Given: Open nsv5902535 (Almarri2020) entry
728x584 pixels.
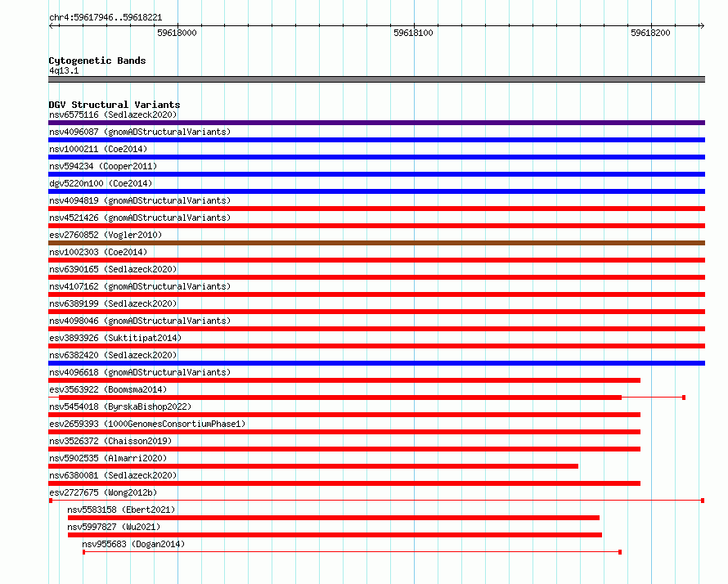Looking at the screenshot, I should pyautogui.click(x=108, y=458).
